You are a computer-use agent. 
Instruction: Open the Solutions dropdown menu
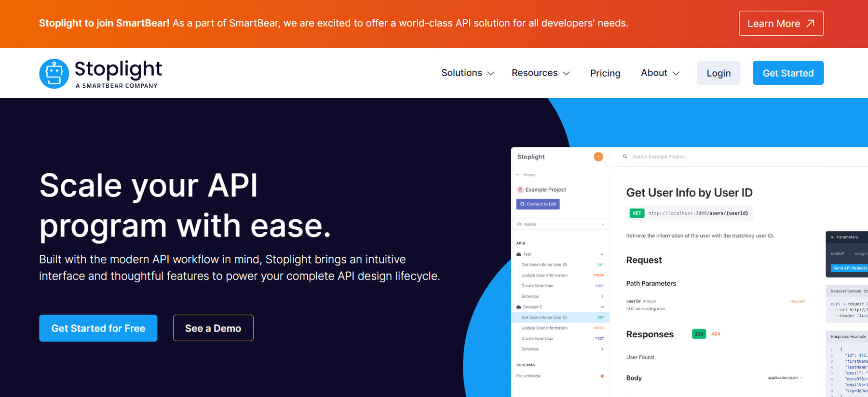pyautogui.click(x=468, y=73)
